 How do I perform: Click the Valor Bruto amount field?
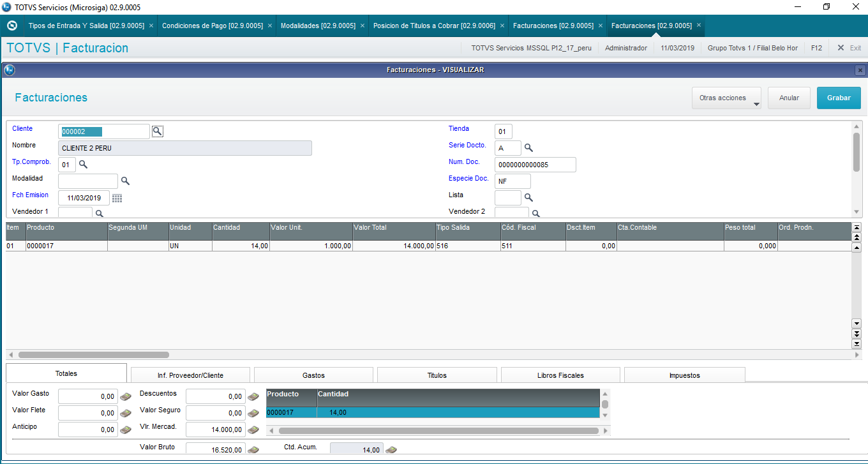(x=216, y=449)
